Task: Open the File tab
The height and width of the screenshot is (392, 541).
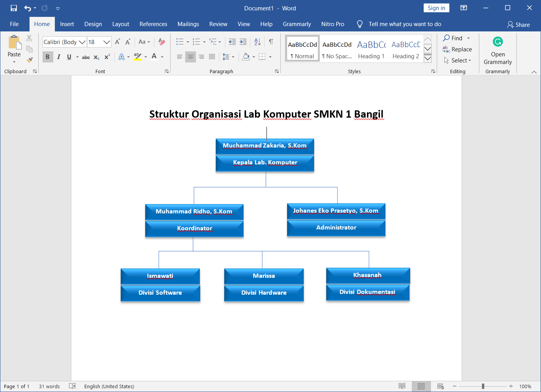Action: click(15, 24)
